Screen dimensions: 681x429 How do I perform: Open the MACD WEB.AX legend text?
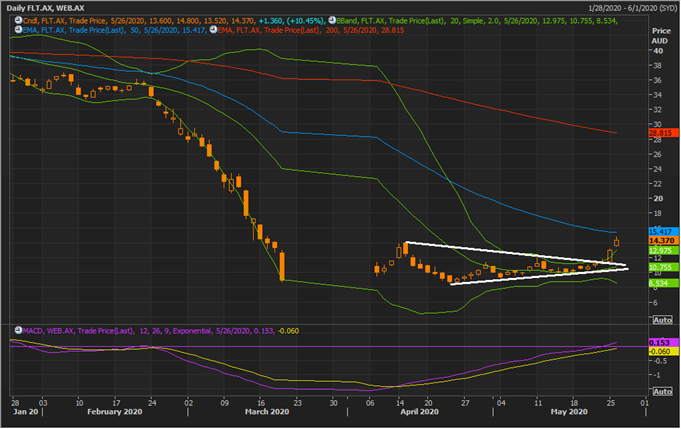[161, 330]
